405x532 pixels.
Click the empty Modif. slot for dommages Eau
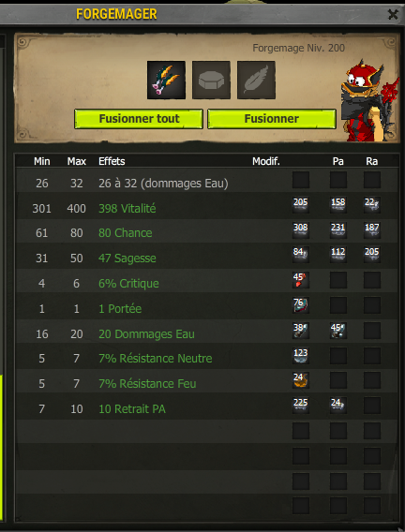pyautogui.click(x=301, y=180)
